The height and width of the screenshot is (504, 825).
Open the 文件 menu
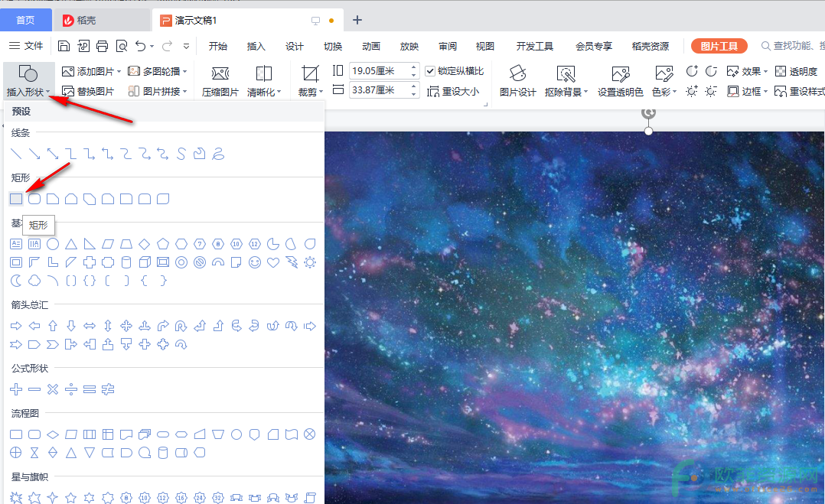26,46
